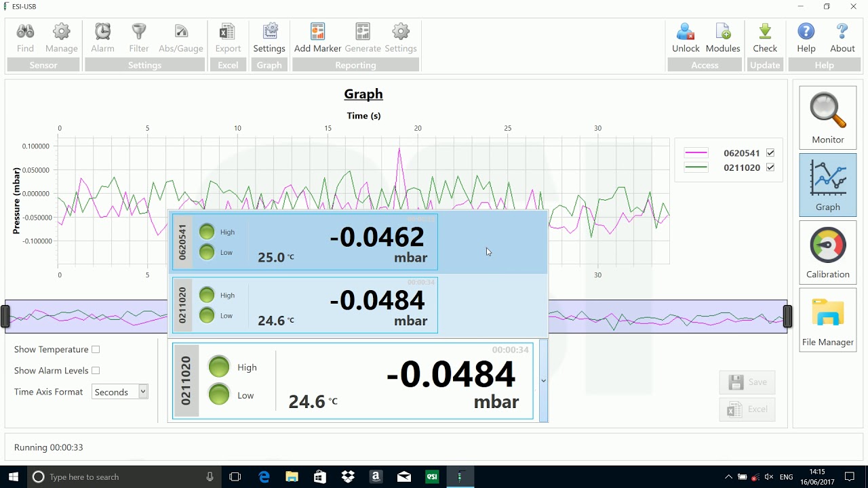Enable the Show Temperature checkbox
Image resolution: width=868 pixels, height=488 pixels.
[96, 350]
